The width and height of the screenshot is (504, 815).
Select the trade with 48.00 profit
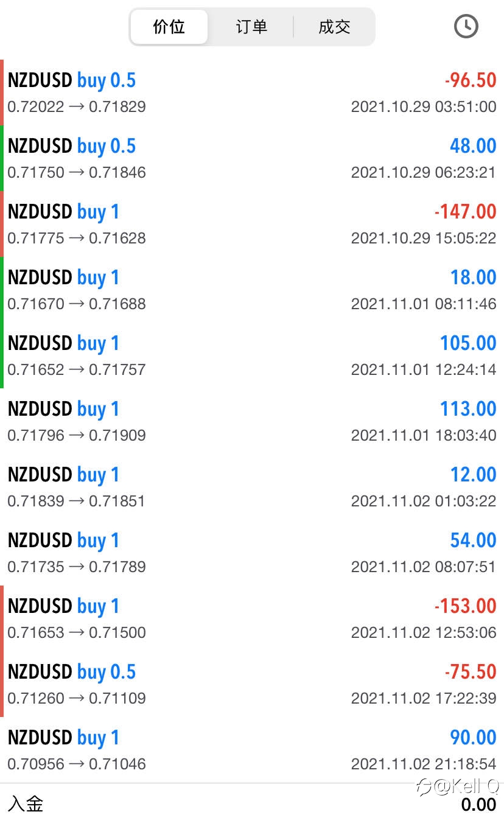[x=252, y=158]
